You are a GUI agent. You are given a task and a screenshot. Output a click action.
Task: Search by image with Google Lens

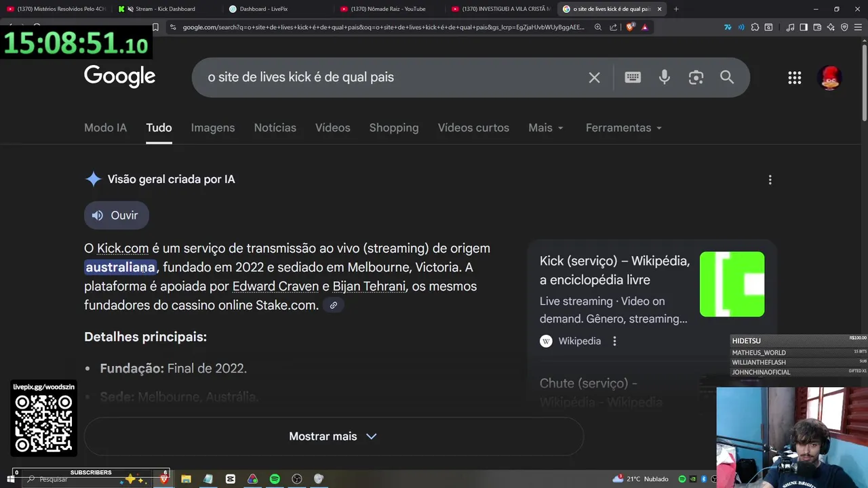696,77
